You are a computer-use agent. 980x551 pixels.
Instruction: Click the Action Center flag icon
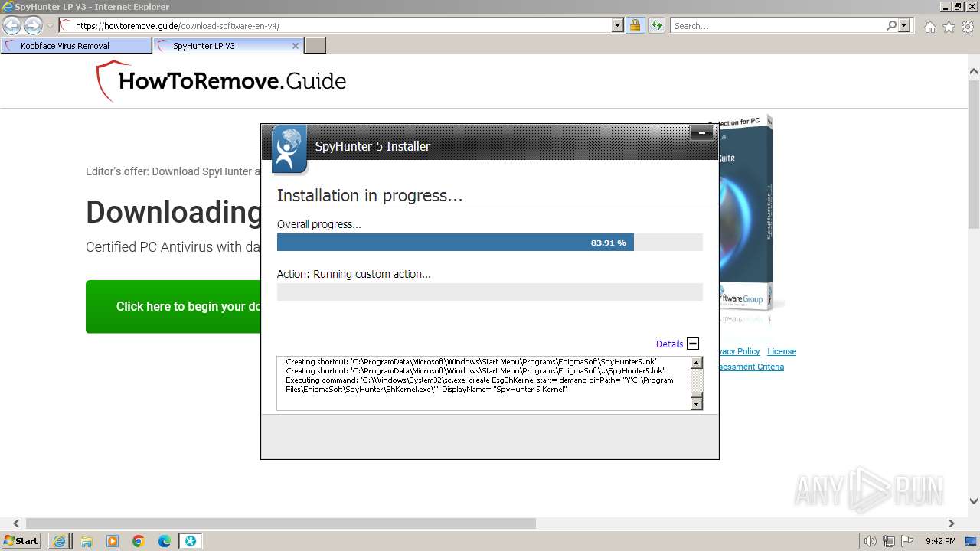[x=907, y=541]
